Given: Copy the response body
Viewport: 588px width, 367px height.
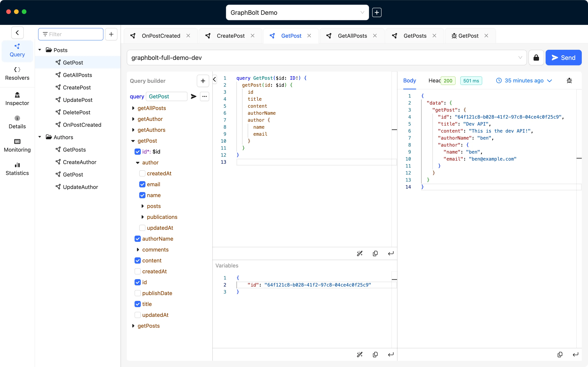Looking at the screenshot, I should pos(560,354).
